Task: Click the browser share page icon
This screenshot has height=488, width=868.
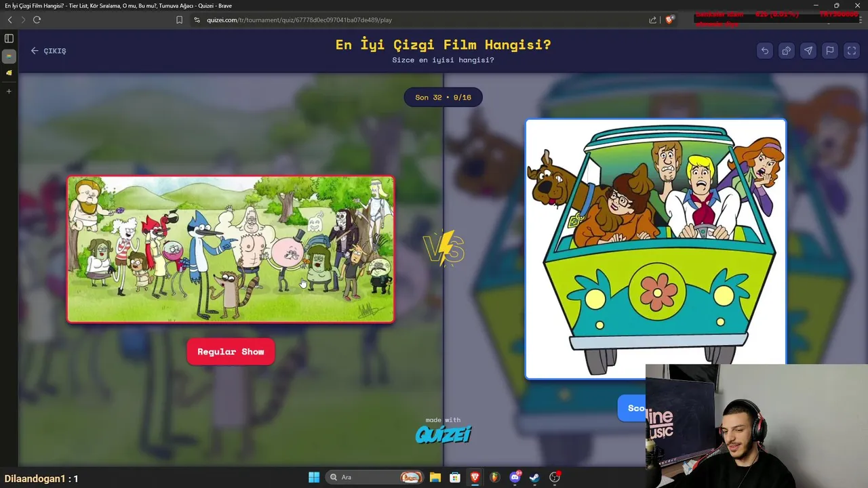Action: [652, 20]
